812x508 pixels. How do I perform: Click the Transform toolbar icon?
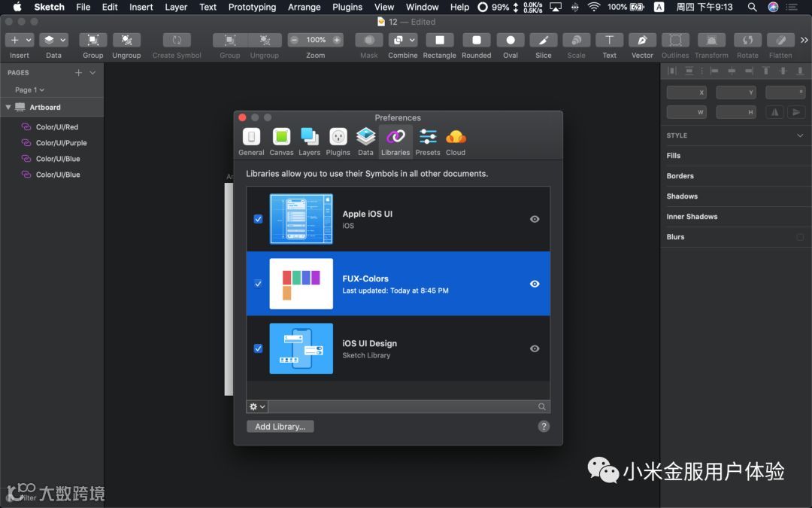tap(711, 40)
